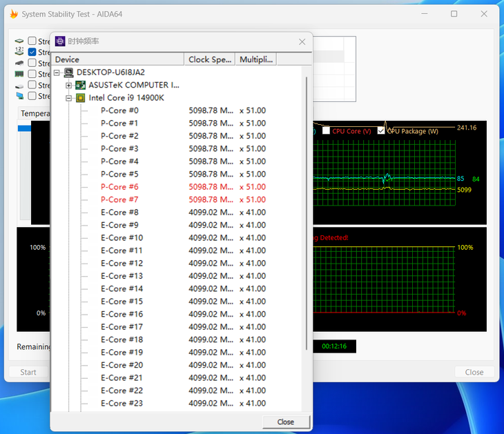Click the Start button in the main window
504x434 pixels.
click(28, 372)
